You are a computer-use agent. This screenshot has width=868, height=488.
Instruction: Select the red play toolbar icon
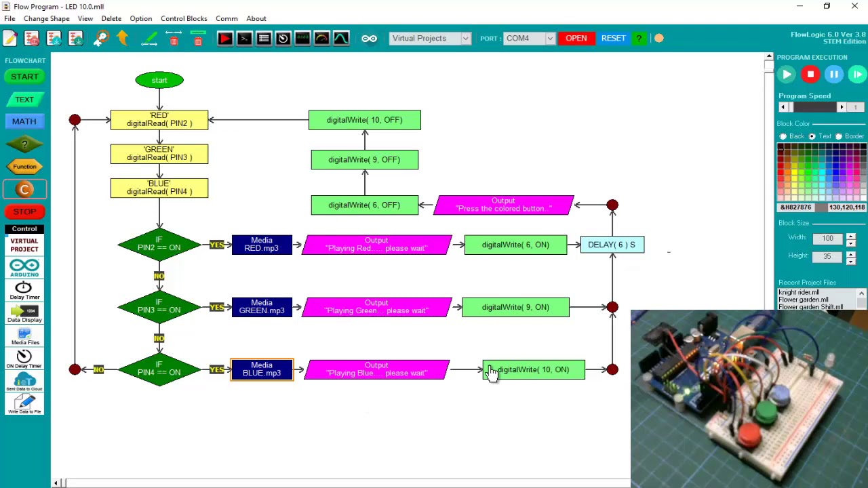pos(224,39)
